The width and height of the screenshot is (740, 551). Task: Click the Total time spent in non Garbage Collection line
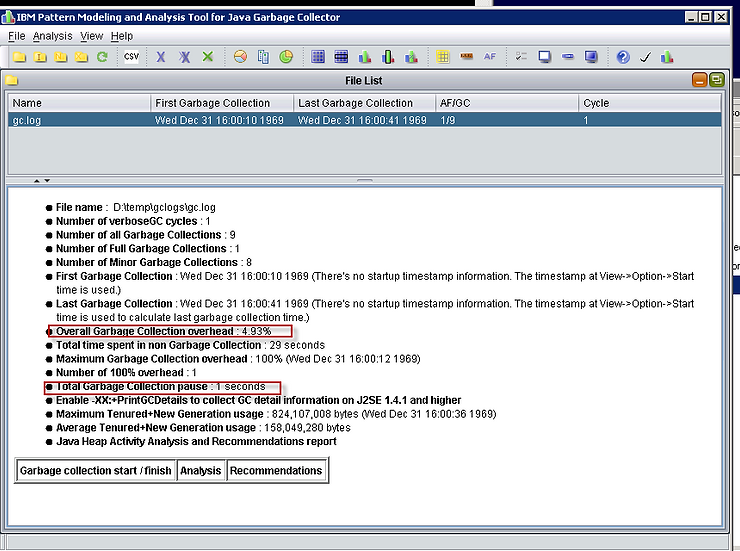click(x=190, y=345)
